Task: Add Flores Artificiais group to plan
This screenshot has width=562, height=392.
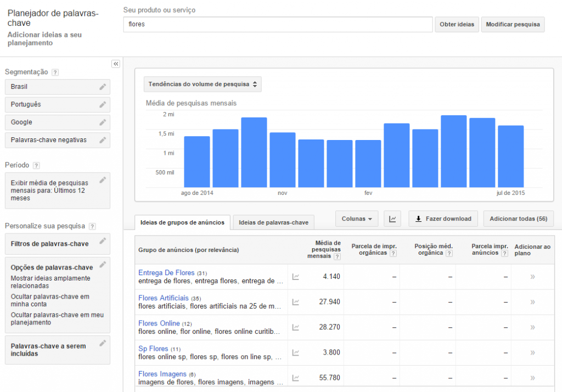Action: [532, 302]
